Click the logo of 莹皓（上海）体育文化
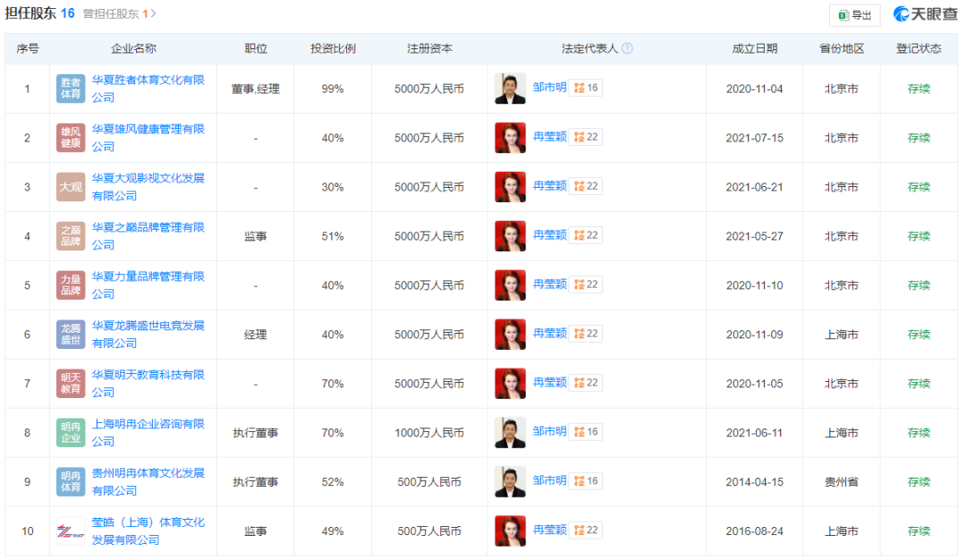 point(71,531)
